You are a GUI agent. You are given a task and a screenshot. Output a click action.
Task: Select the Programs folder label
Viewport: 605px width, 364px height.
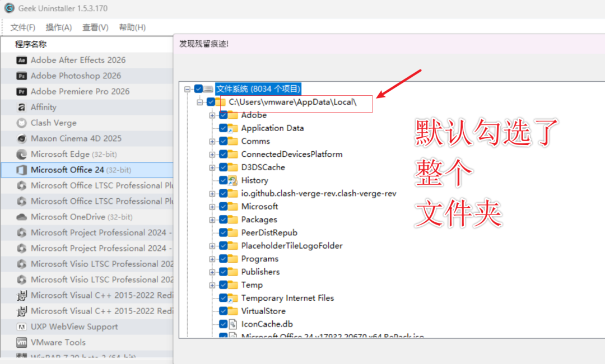260,259
